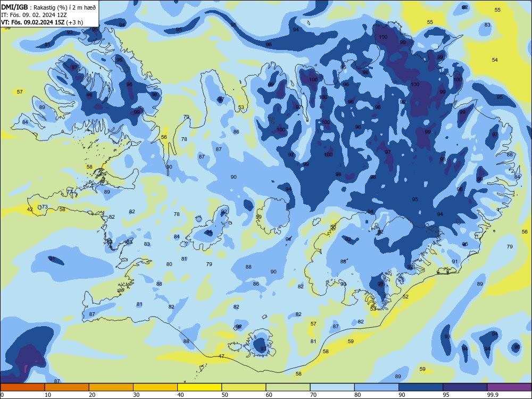
Task: Click the '30' color scale label
Action: tap(136, 395)
